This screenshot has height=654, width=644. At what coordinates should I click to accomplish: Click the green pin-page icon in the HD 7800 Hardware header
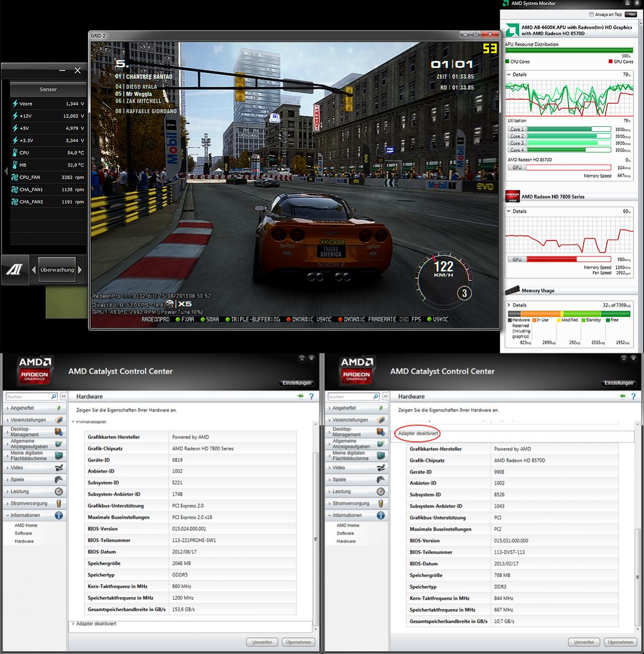pos(301,396)
